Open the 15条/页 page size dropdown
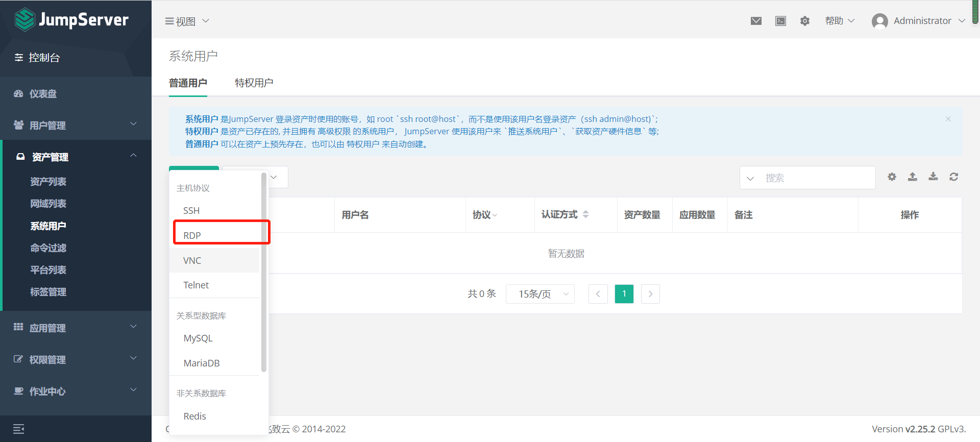This screenshot has height=442, width=980. click(540, 294)
